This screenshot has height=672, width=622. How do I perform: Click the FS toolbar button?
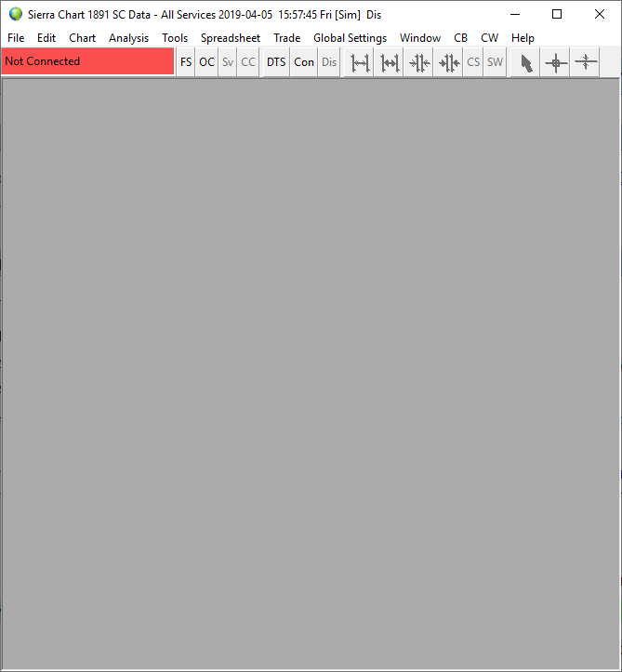coord(186,62)
